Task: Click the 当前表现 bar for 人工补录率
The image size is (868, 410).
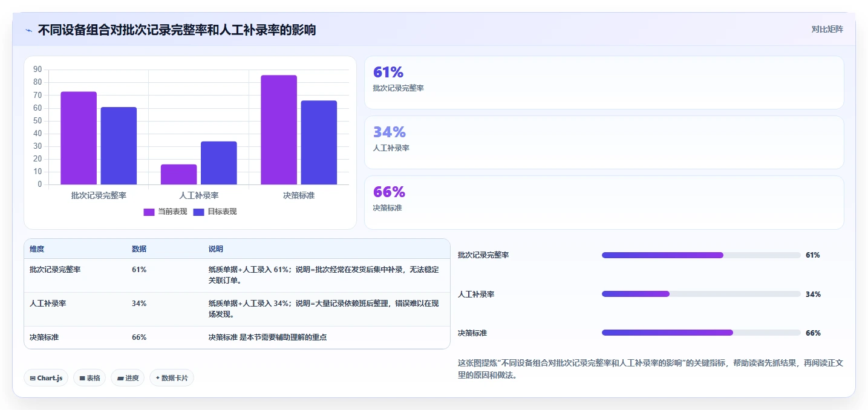Action: (x=179, y=174)
